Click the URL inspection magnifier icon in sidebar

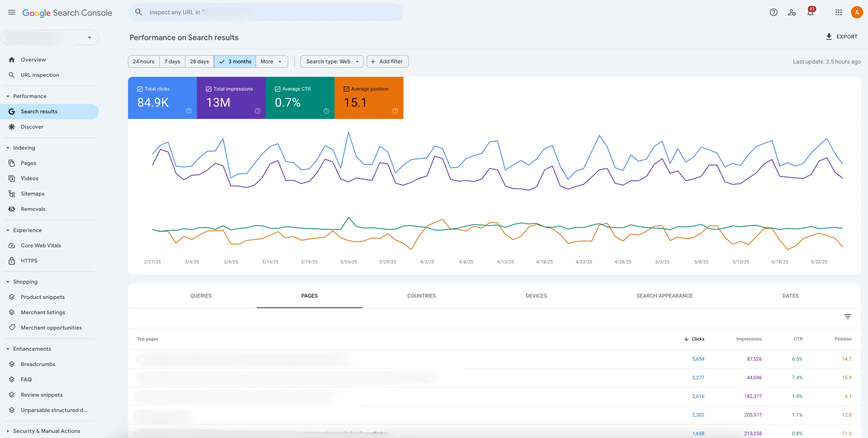click(x=12, y=75)
